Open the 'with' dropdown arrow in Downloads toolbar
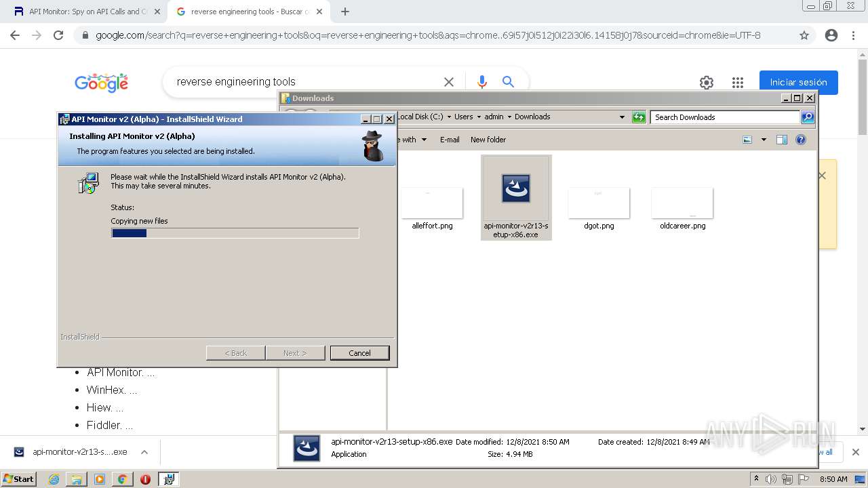 coord(424,140)
